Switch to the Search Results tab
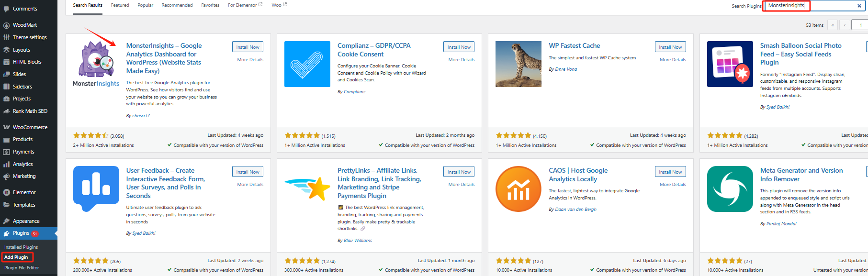 tap(88, 5)
